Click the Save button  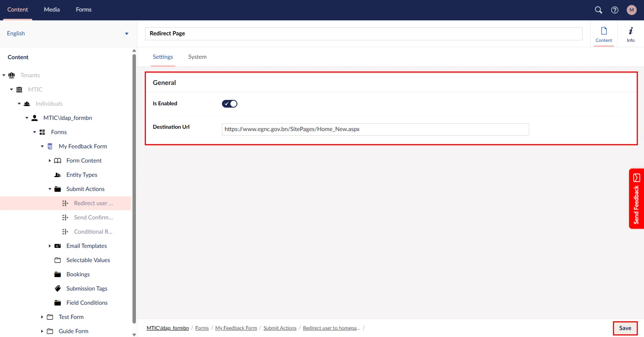click(x=625, y=328)
